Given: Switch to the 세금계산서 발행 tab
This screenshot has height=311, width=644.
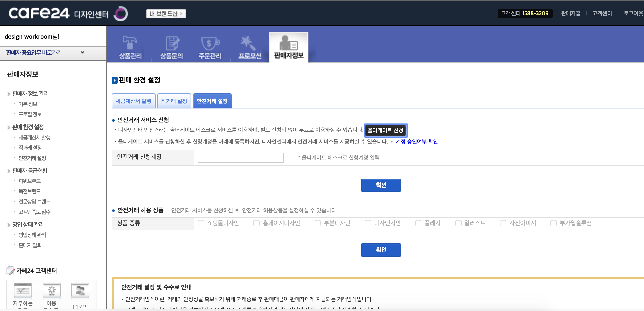Looking at the screenshot, I should 133,101.
